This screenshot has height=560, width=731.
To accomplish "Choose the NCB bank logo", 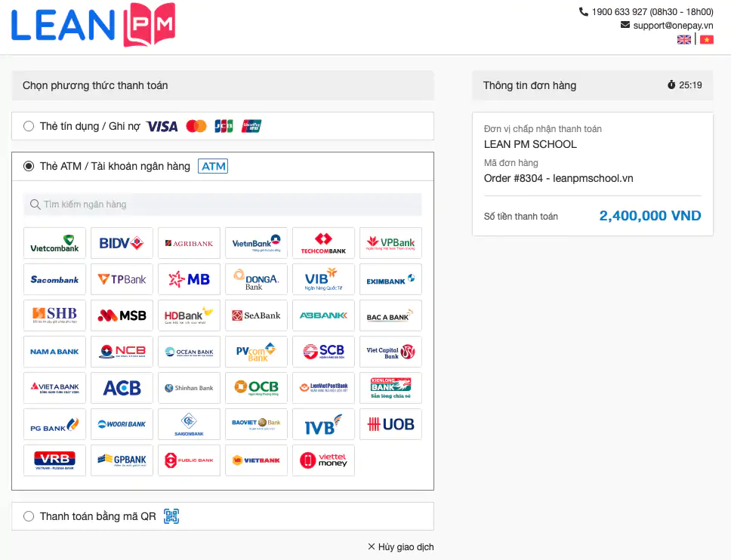I will coord(122,352).
